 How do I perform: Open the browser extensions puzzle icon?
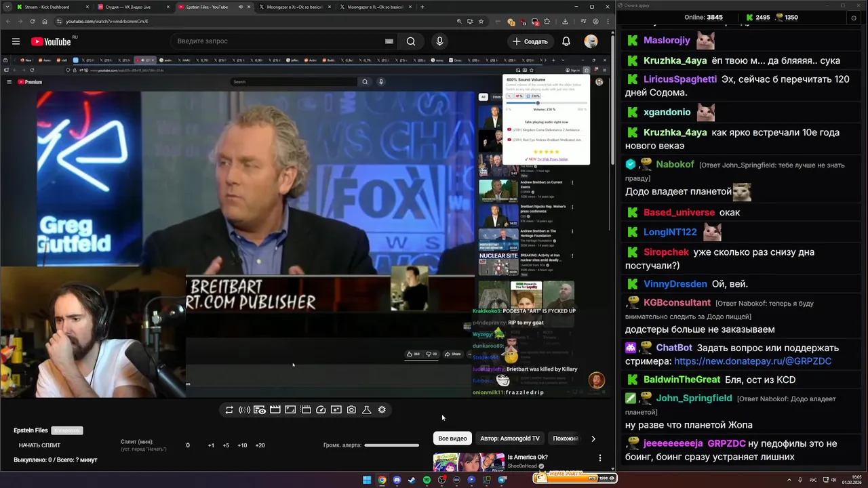click(547, 21)
